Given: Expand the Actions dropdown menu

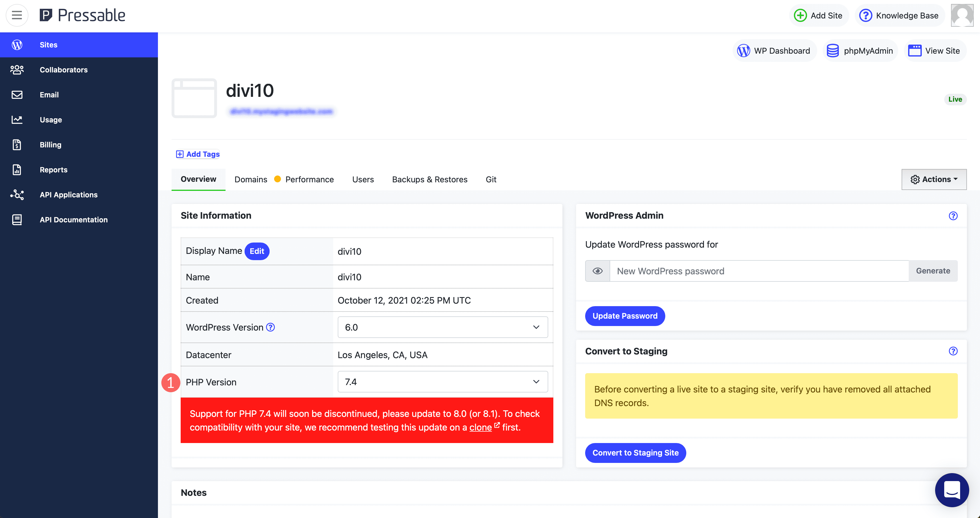Looking at the screenshot, I should pyautogui.click(x=933, y=179).
